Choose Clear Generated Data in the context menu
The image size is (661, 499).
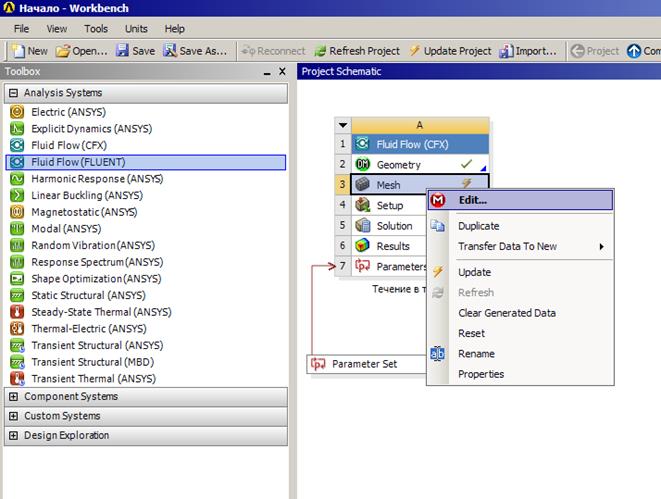tap(506, 313)
